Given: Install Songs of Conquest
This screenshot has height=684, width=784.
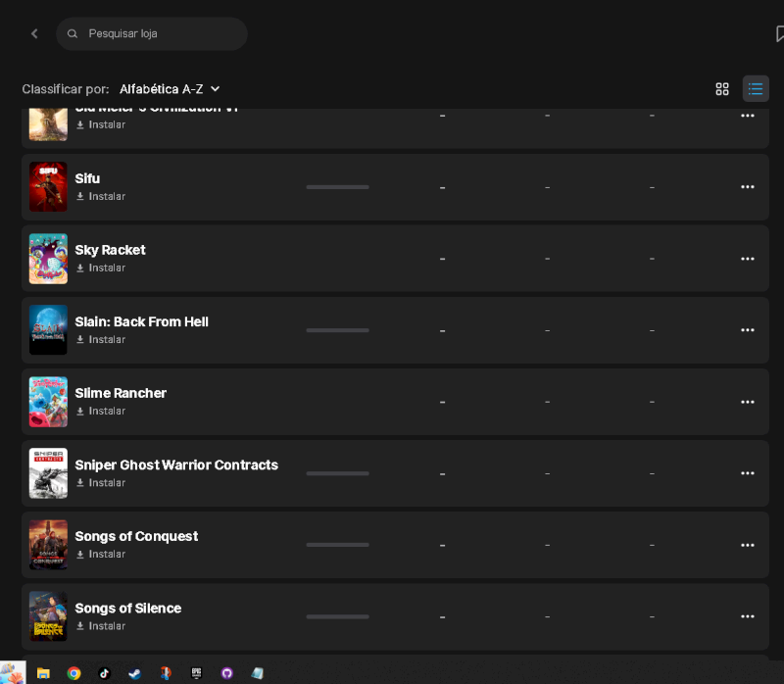Looking at the screenshot, I should pyautogui.click(x=101, y=555).
